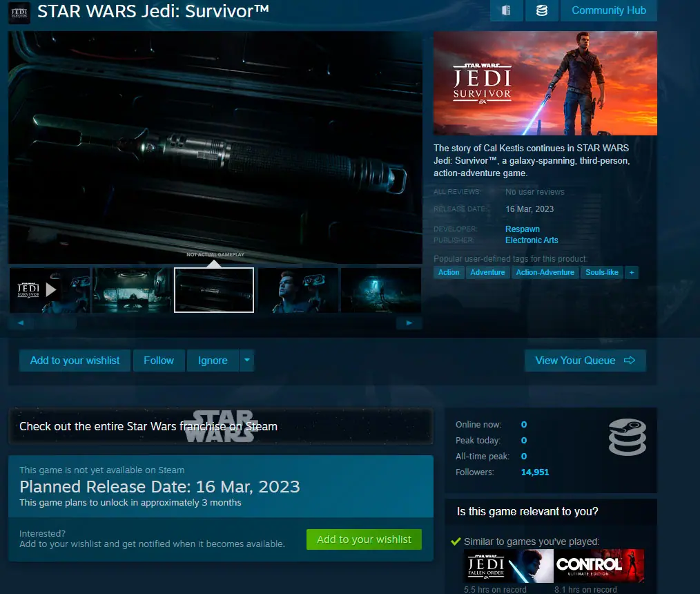
Task: Open the SteamDB database icon button
Action: point(542,10)
